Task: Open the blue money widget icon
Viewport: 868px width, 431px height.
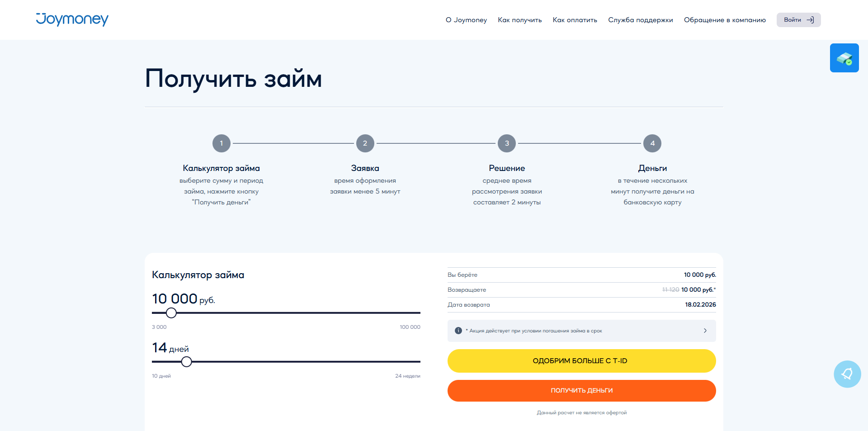Action: 844,58
